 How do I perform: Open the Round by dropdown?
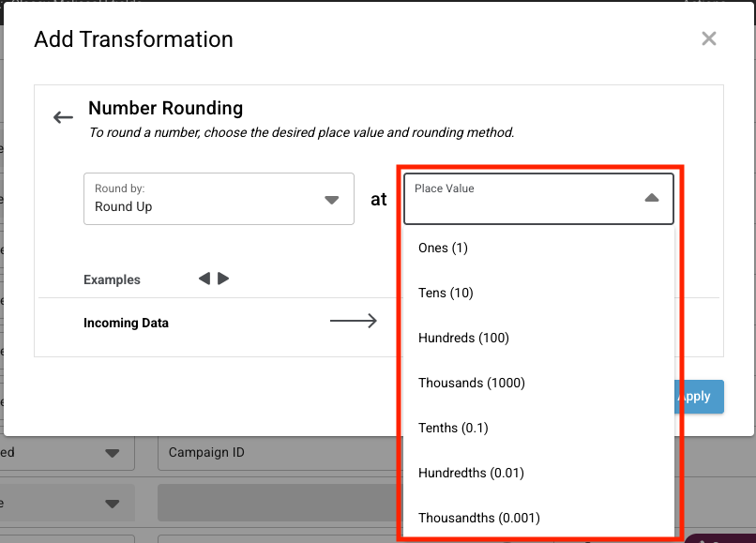click(x=219, y=199)
